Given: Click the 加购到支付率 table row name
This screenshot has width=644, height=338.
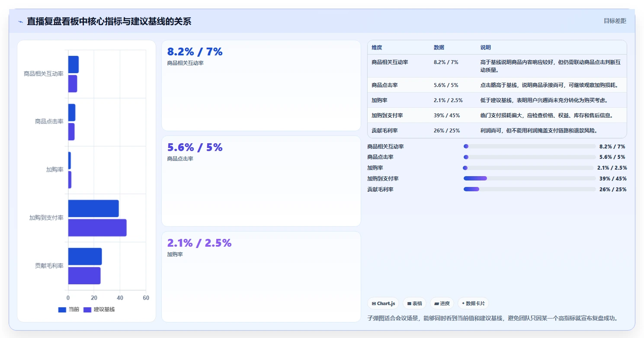Looking at the screenshot, I should pos(387,116).
